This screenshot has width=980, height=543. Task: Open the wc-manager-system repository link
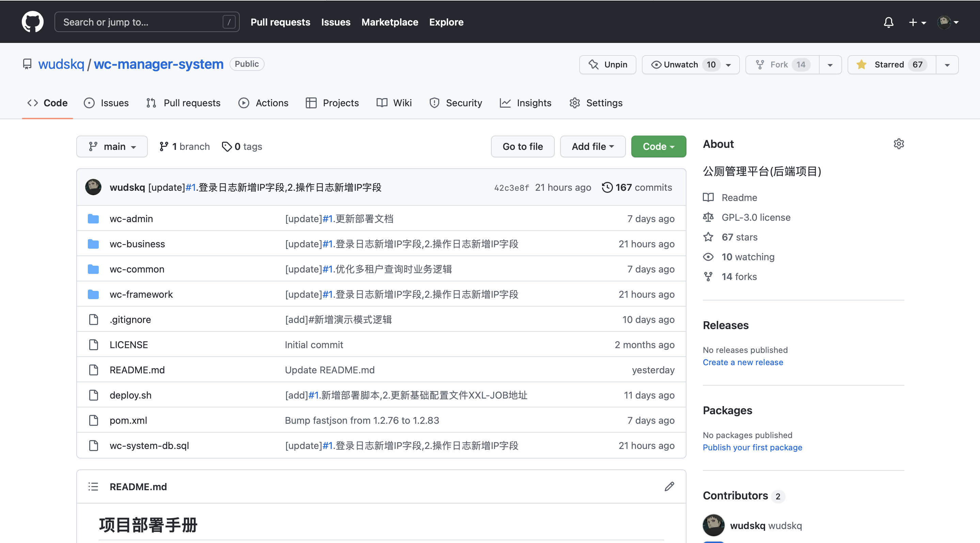[x=159, y=64]
